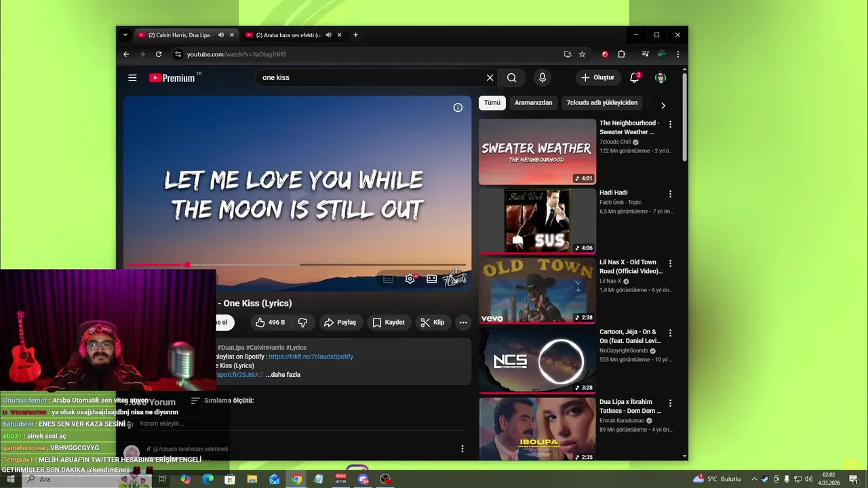Viewport: 868px width, 488px height.
Task: Open more actions ellipsis under video
Action: pos(463,323)
